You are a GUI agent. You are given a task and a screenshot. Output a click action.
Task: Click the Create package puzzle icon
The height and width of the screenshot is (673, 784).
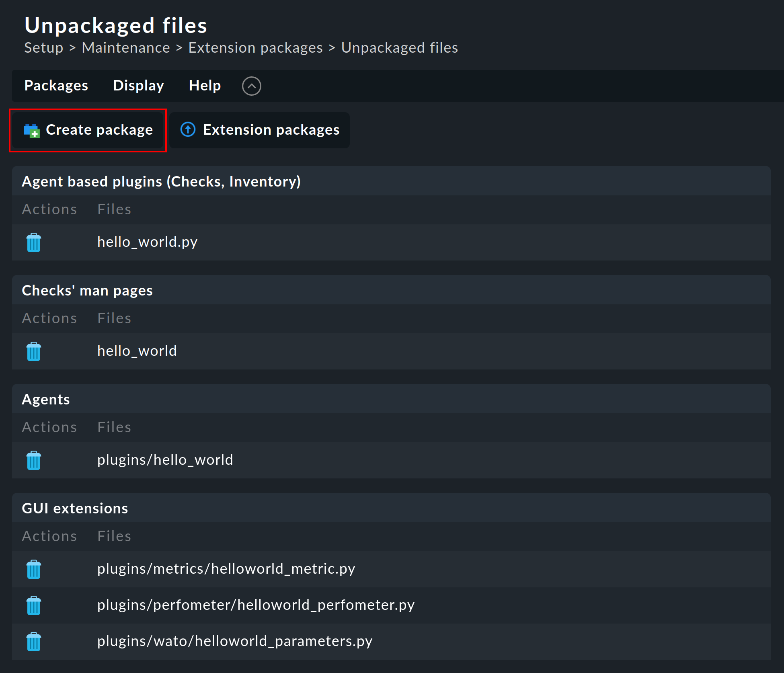(x=31, y=131)
